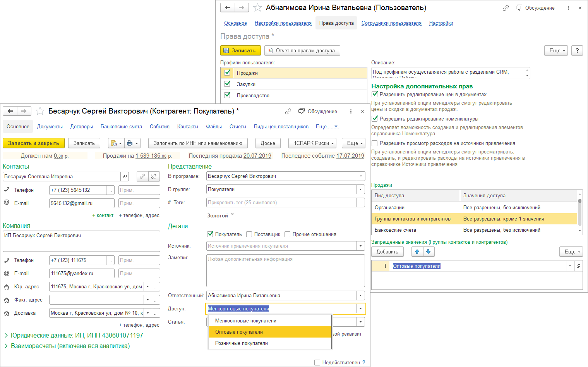Click Досье button

(268, 143)
